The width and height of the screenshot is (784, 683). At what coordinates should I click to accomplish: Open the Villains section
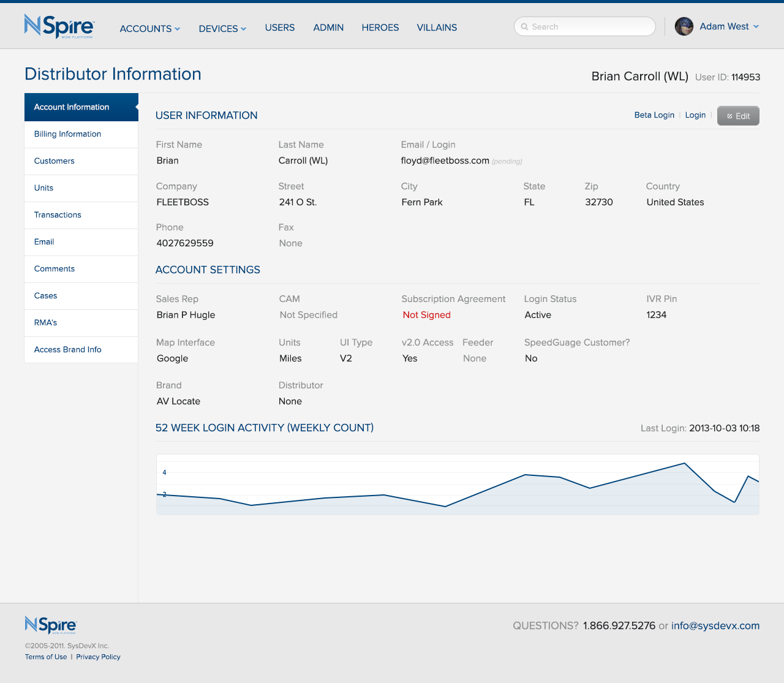[x=437, y=28]
